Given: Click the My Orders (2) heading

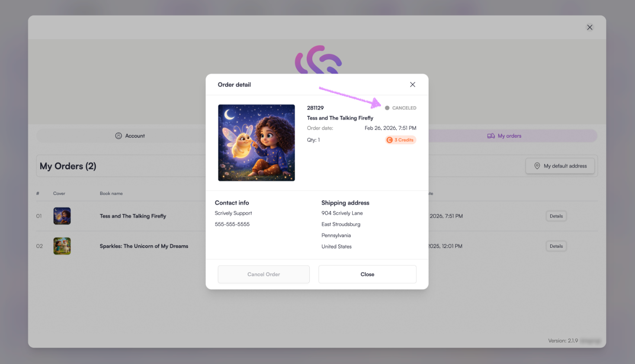Looking at the screenshot, I should [68, 166].
